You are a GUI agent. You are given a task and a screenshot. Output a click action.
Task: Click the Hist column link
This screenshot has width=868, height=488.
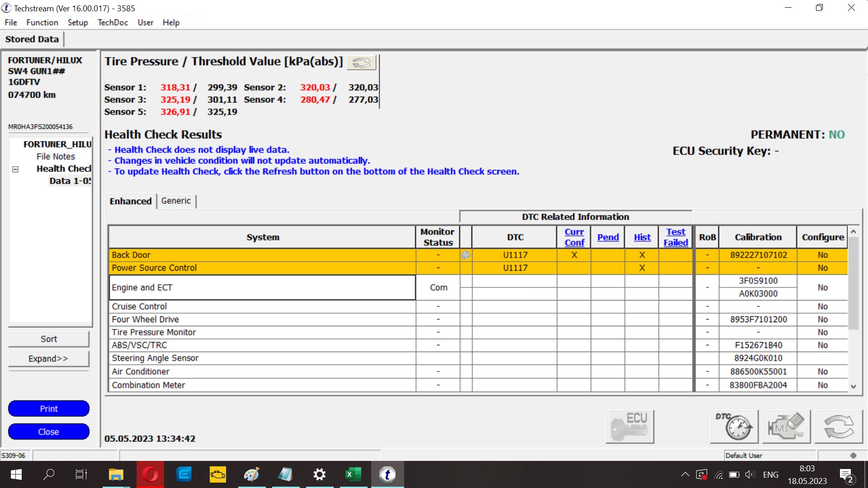pyautogui.click(x=642, y=237)
